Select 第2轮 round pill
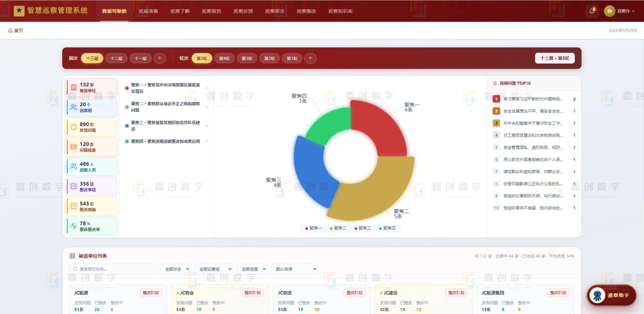Viewport: 644px width, 314px height. [269, 58]
